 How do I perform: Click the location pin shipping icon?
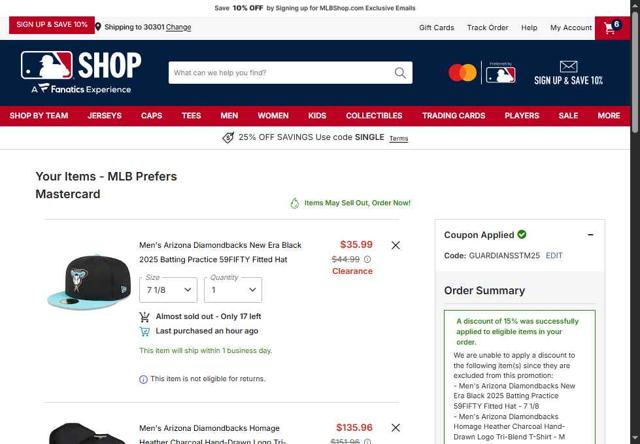(x=98, y=27)
